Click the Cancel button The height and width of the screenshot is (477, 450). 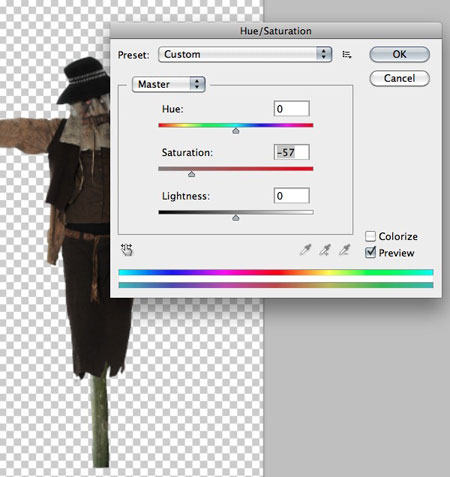pyautogui.click(x=399, y=78)
